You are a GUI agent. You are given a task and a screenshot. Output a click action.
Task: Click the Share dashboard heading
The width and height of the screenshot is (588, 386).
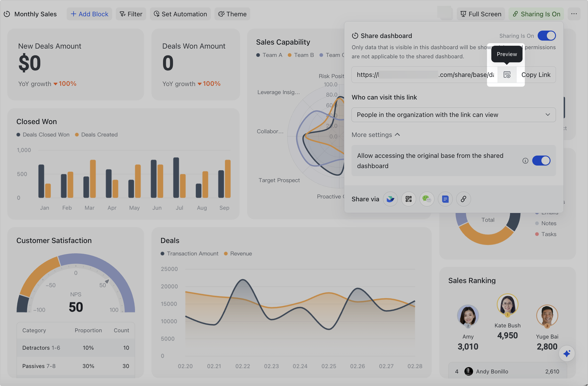[x=386, y=36]
